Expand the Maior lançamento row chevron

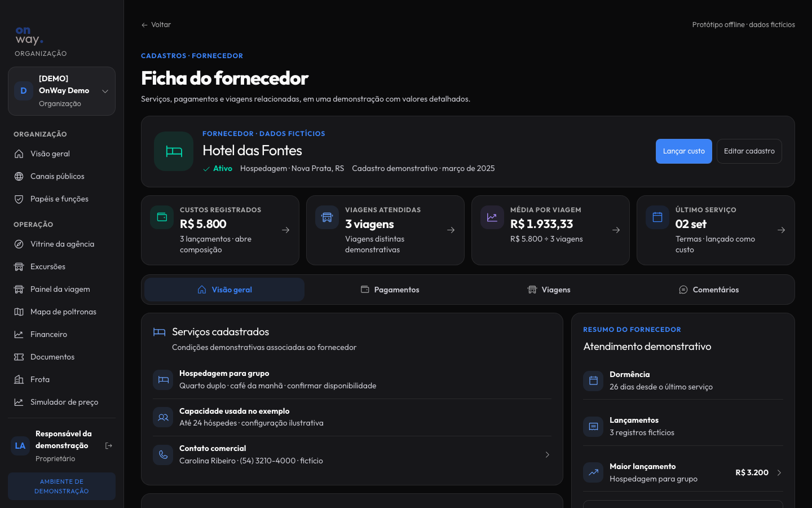pyautogui.click(x=779, y=473)
